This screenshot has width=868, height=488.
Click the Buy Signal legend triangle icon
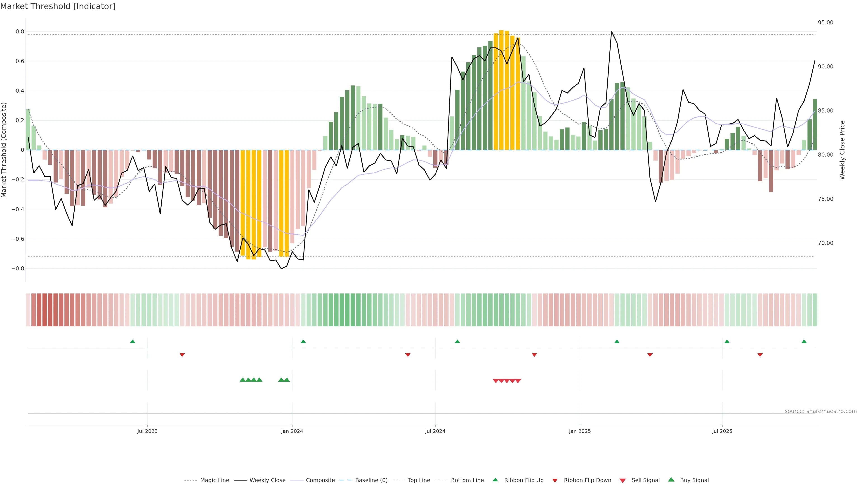coord(671,480)
